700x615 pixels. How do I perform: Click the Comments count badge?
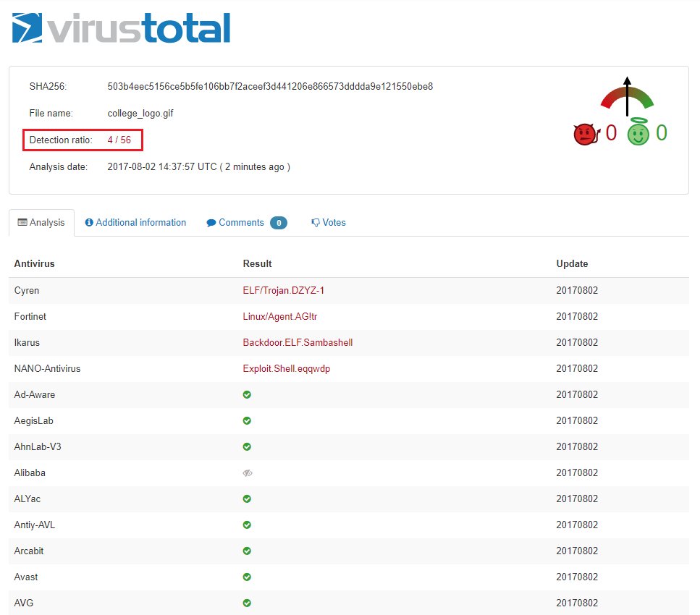click(x=279, y=223)
